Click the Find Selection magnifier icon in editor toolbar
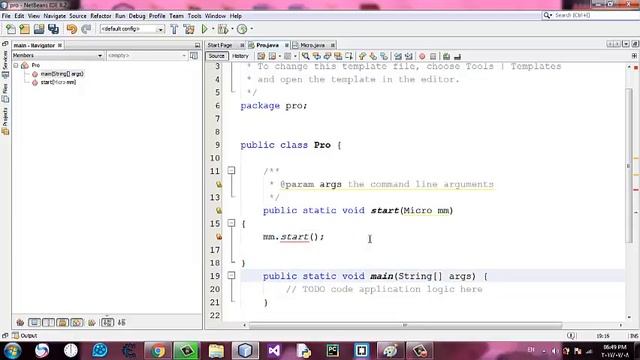This screenshot has height=360, width=640. (305, 56)
